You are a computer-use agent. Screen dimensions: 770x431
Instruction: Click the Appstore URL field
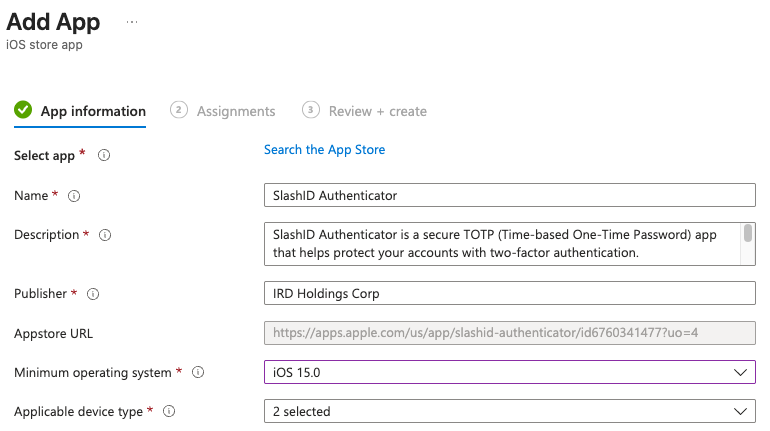[x=510, y=333]
